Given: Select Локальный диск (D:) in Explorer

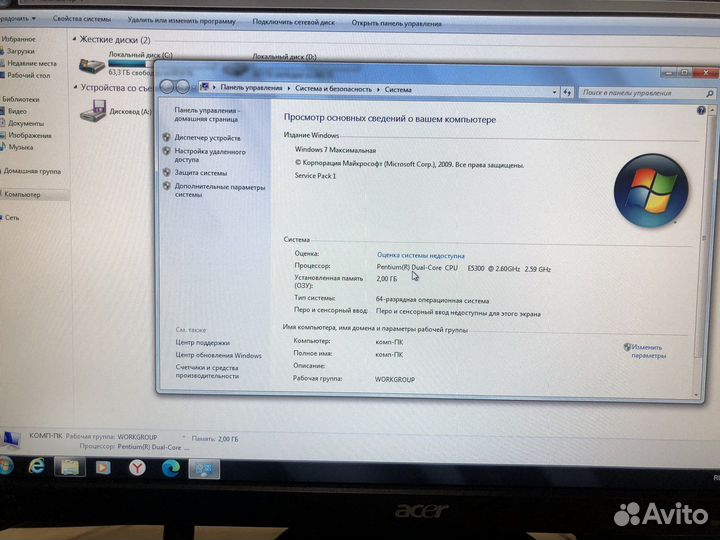Looking at the screenshot, I should [x=284, y=56].
